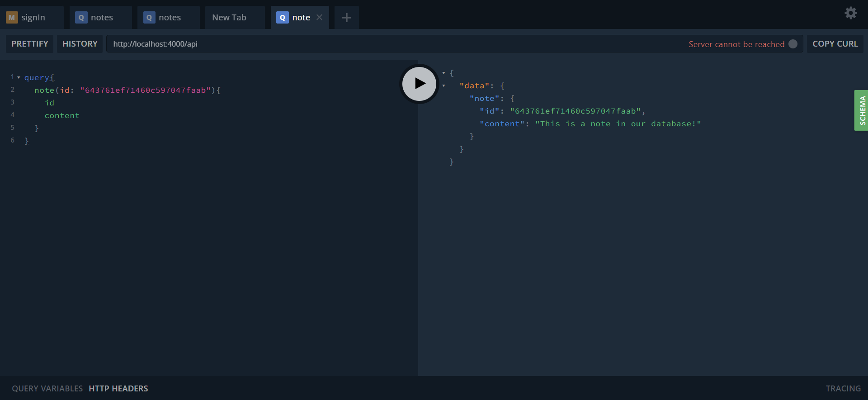Click the content field in query editor
868x400 pixels.
(62, 115)
